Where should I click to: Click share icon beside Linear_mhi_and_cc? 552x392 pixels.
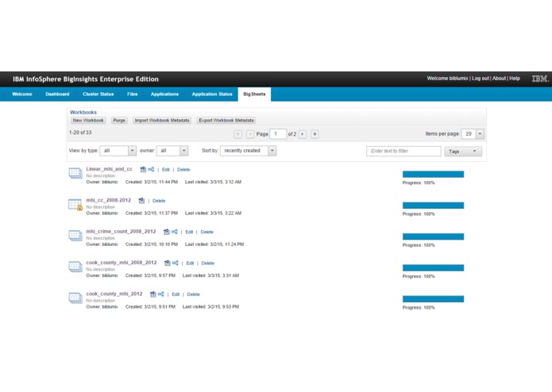click(x=151, y=170)
